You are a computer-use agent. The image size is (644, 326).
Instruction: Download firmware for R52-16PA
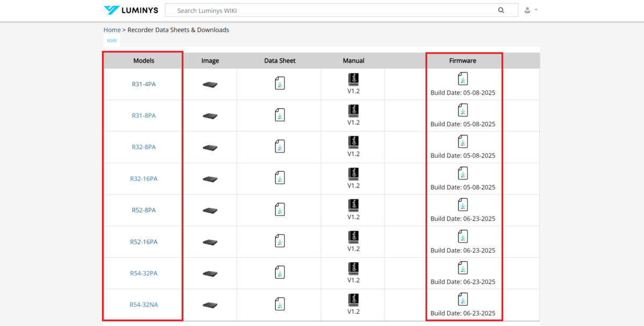463,236
